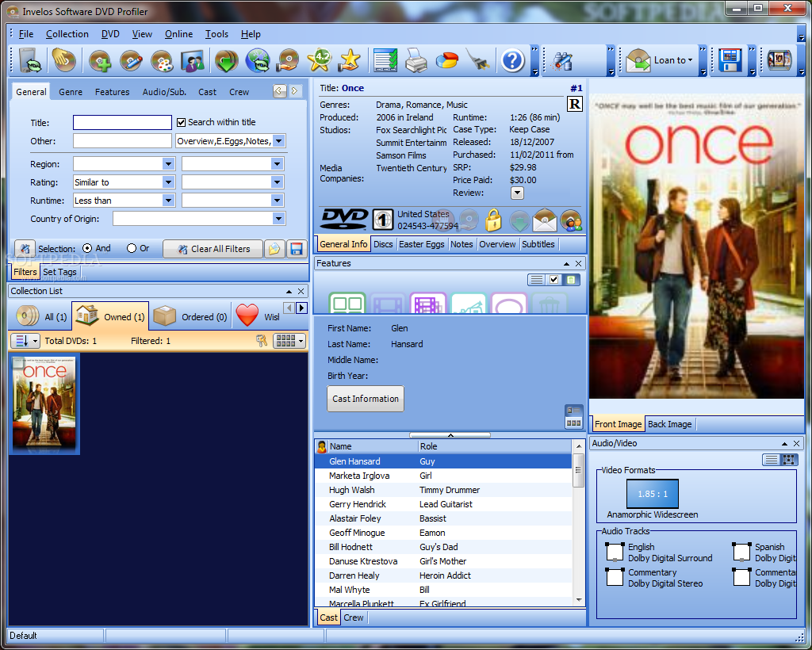
Task: Switch to the Genre filter tab
Action: [71, 92]
